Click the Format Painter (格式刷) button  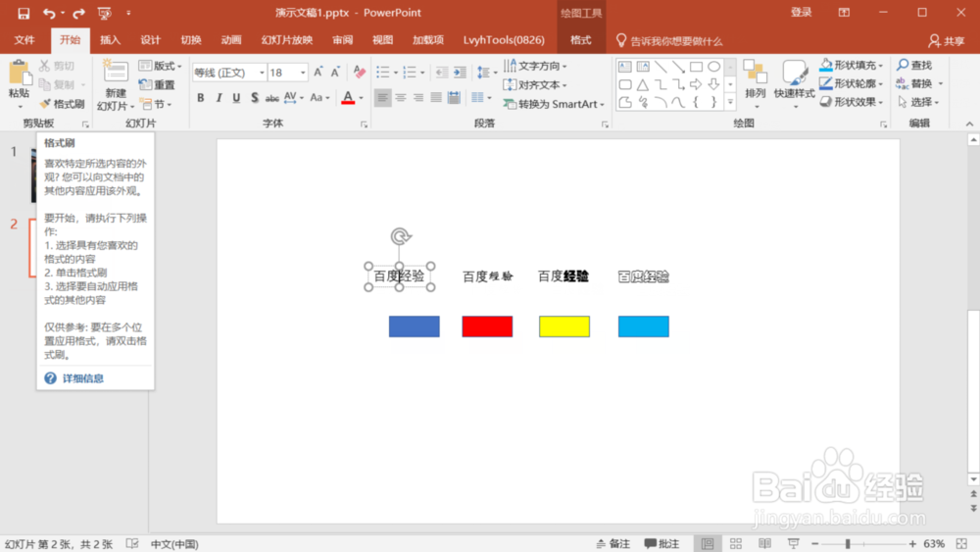click(x=61, y=104)
